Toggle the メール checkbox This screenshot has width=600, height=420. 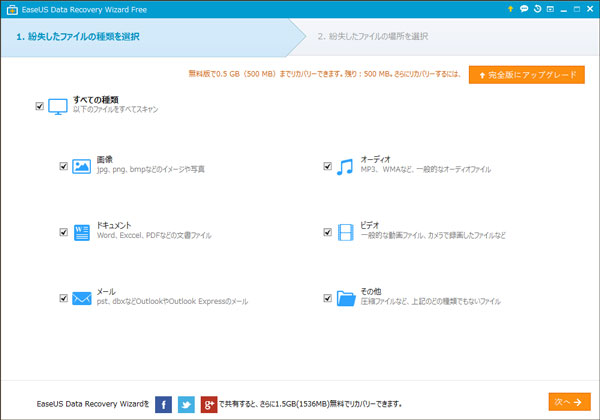point(64,298)
